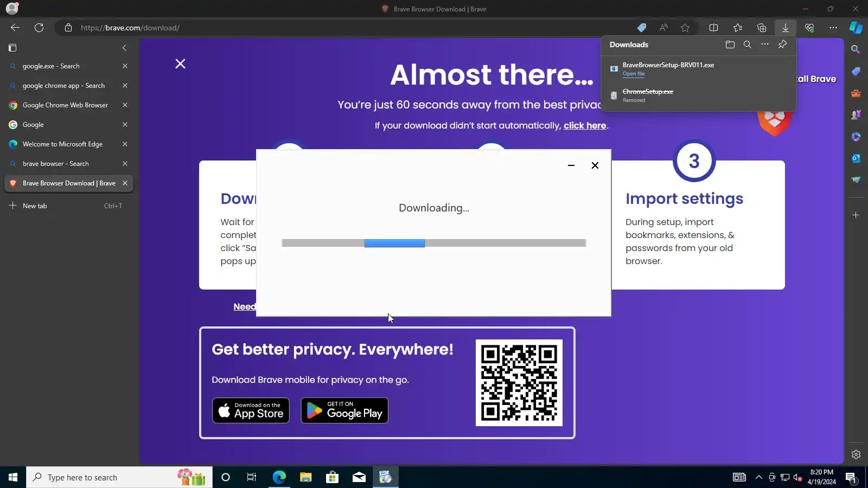Close the google.exe - Search tab
The image size is (868, 488).
[125, 66]
